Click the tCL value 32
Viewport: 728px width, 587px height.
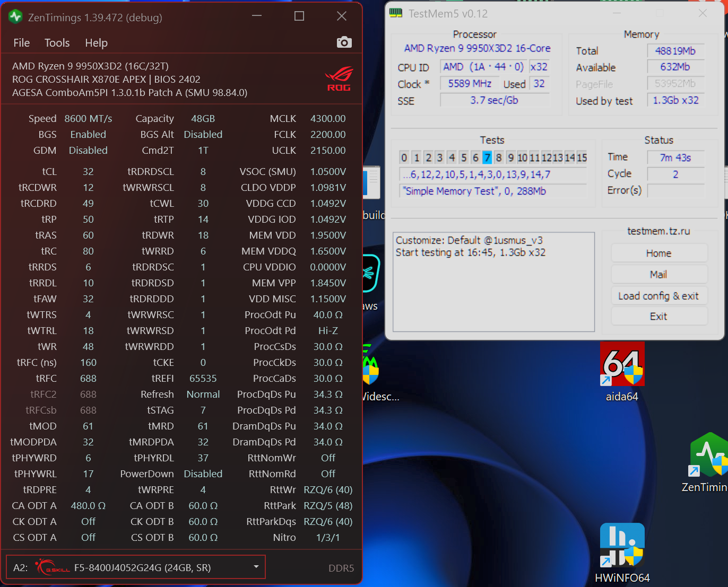(x=88, y=172)
